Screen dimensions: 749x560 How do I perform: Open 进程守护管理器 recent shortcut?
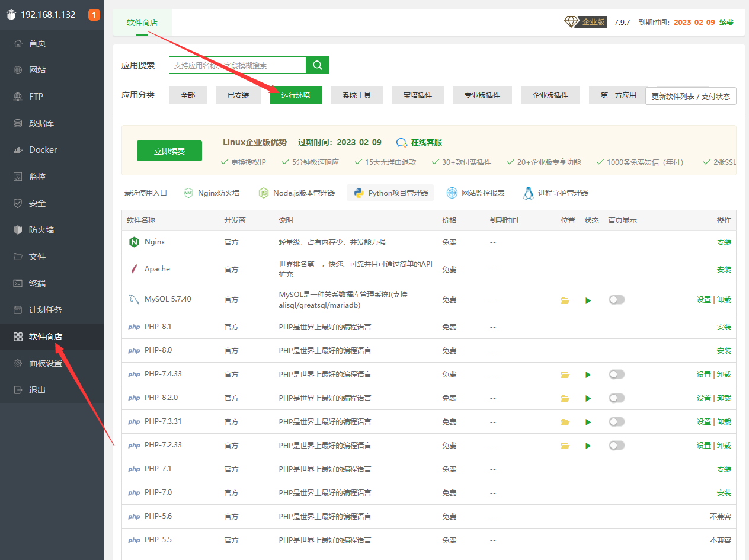[x=556, y=193]
